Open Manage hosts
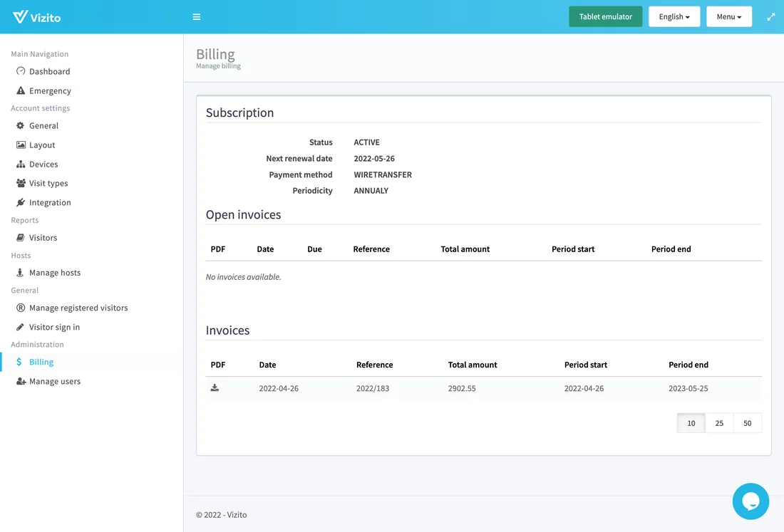 click(x=53, y=272)
